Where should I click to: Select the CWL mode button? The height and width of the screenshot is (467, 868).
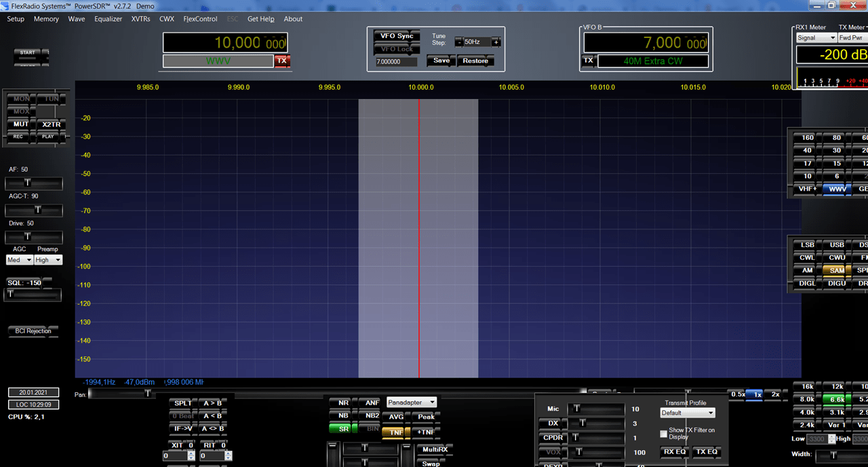[808, 258]
